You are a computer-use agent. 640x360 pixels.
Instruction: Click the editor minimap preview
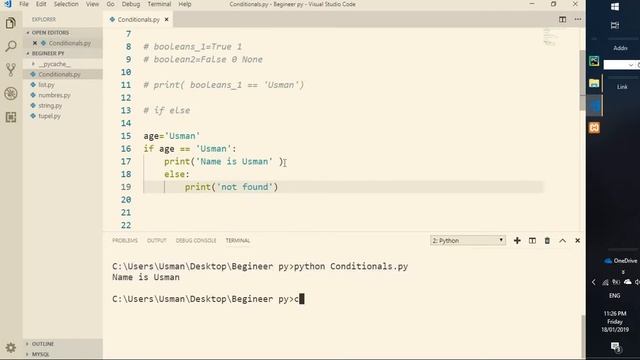click(550, 37)
